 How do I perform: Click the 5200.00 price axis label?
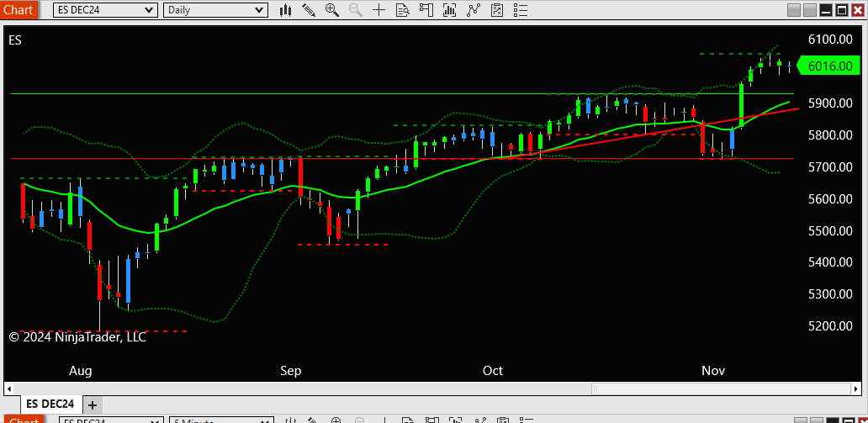coord(829,325)
